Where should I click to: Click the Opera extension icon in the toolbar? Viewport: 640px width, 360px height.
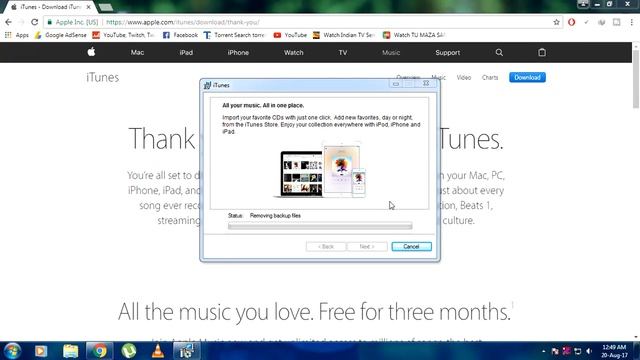[x=571, y=22]
